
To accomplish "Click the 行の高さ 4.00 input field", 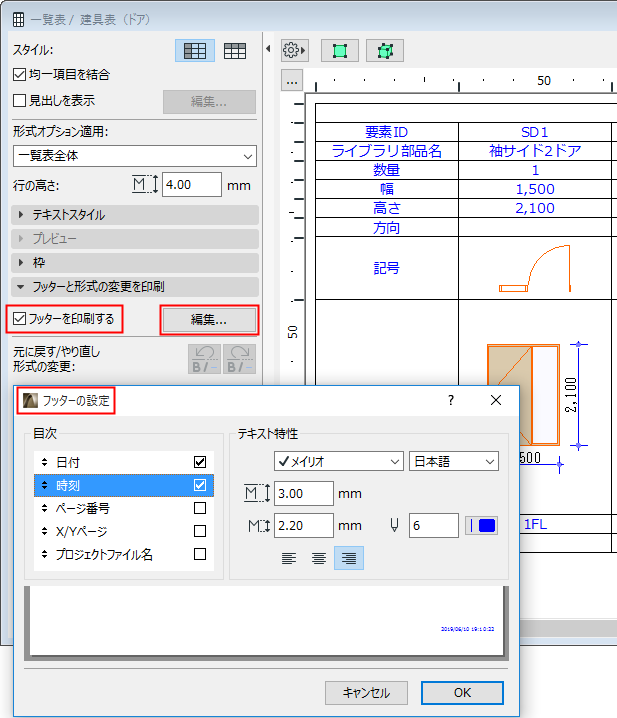I will [192, 185].
